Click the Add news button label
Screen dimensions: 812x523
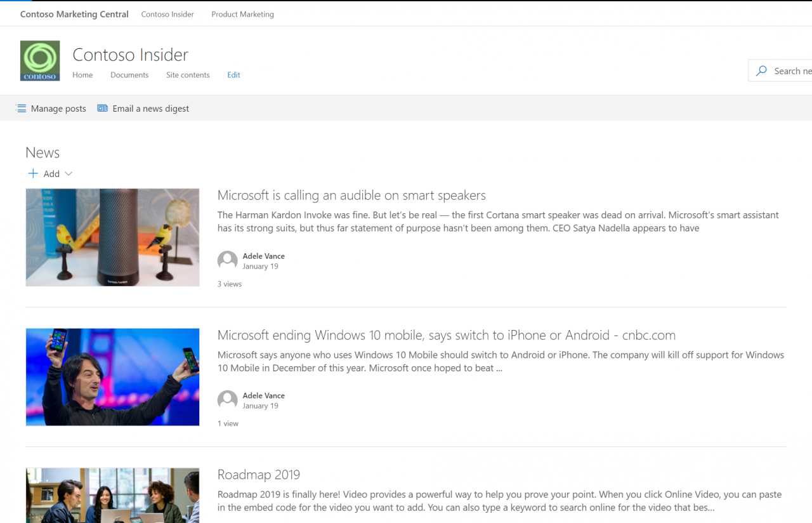pos(51,174)
